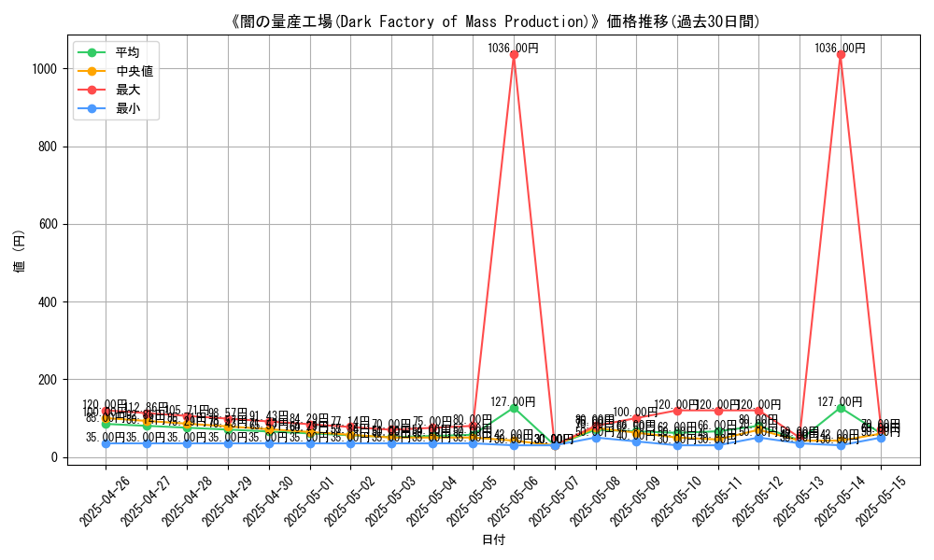
Task: Click the blue minimum marker at 2025-05-08
Action: pos(596,438)
